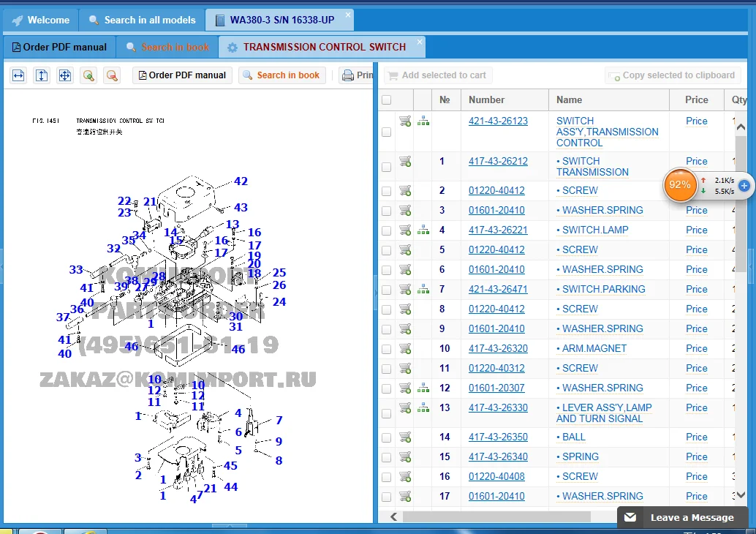Viewport: 756px width, 534px height.
Task: Open Search in all models tab
Action: pos(143,20)
